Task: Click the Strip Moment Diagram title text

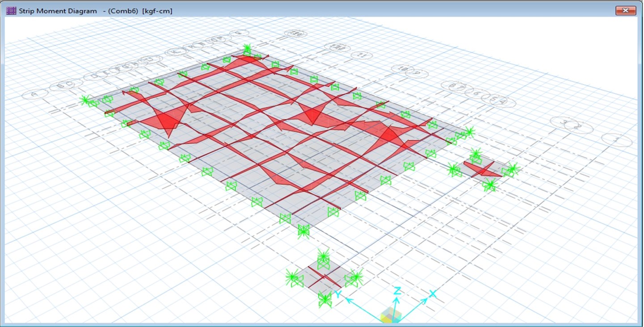Action: [58, 11]
